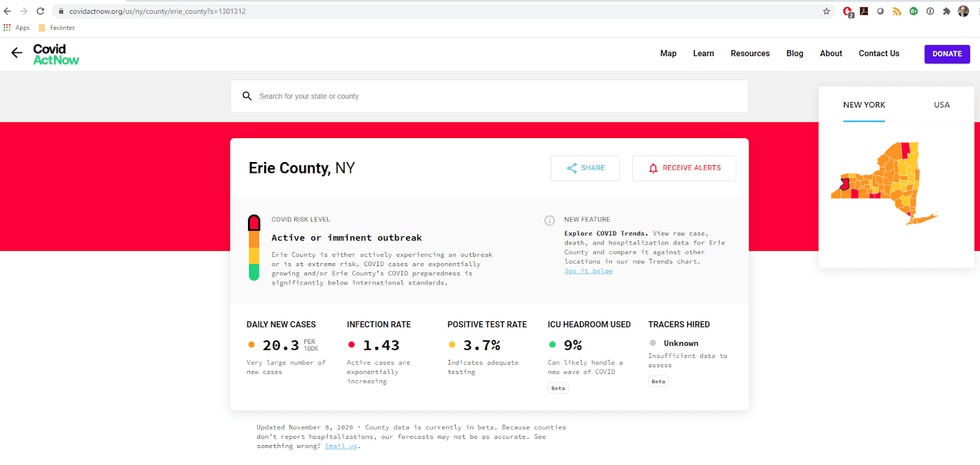
Task: Click the search magnifier icon
Action: (247, 96)
